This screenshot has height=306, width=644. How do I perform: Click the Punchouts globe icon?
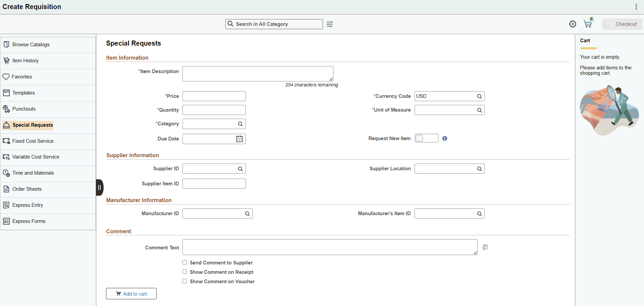[x=6, y=109]
